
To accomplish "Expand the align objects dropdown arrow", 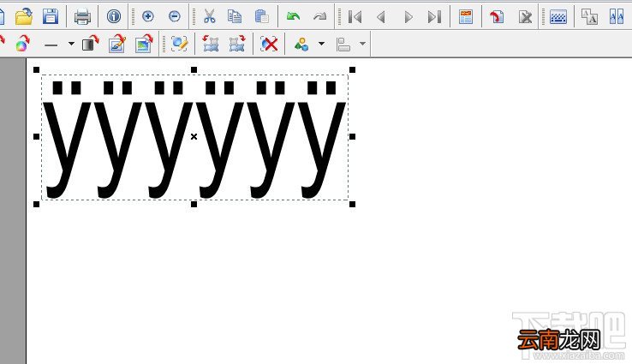I will point(362,43).
